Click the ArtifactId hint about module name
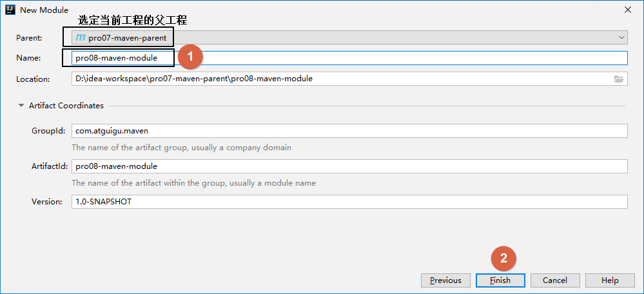This screenshot has height=294, width=644. (193, 183)
